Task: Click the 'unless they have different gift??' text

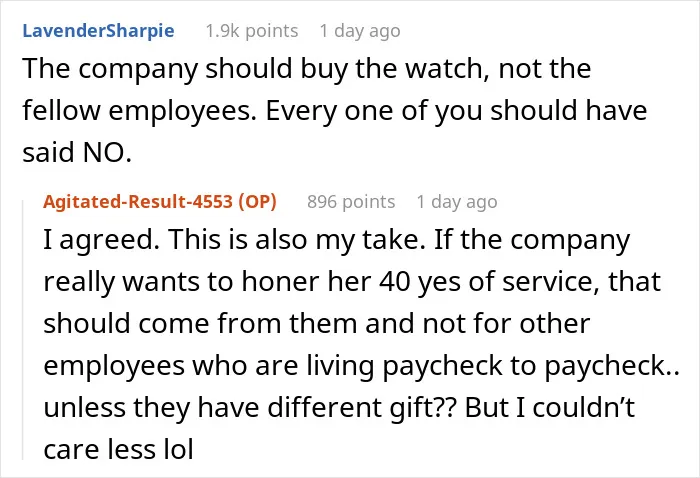Action: pyautogui.click(x=250, y=407)
